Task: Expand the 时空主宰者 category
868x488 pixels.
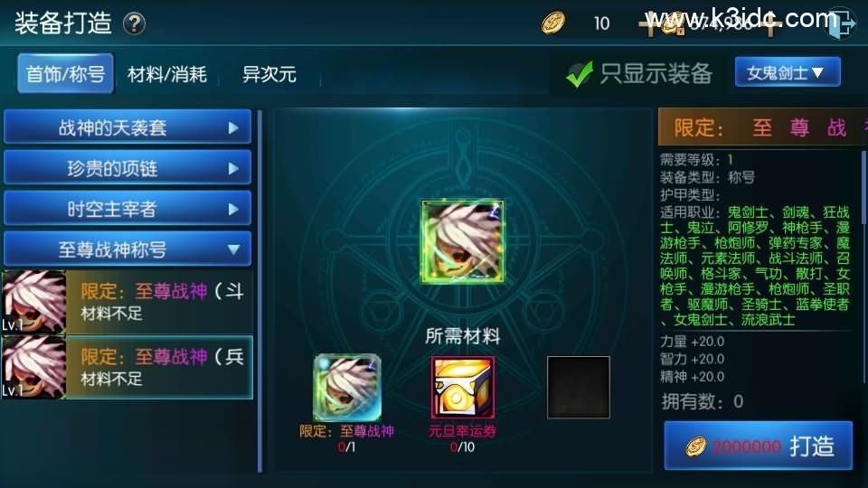Action: click(x=127, y=209)
